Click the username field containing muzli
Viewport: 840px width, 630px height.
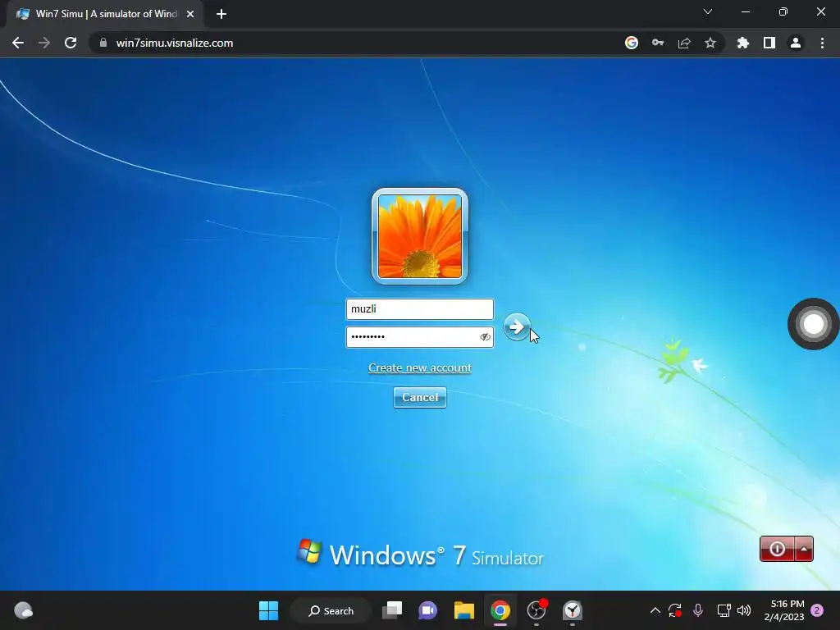419,309
